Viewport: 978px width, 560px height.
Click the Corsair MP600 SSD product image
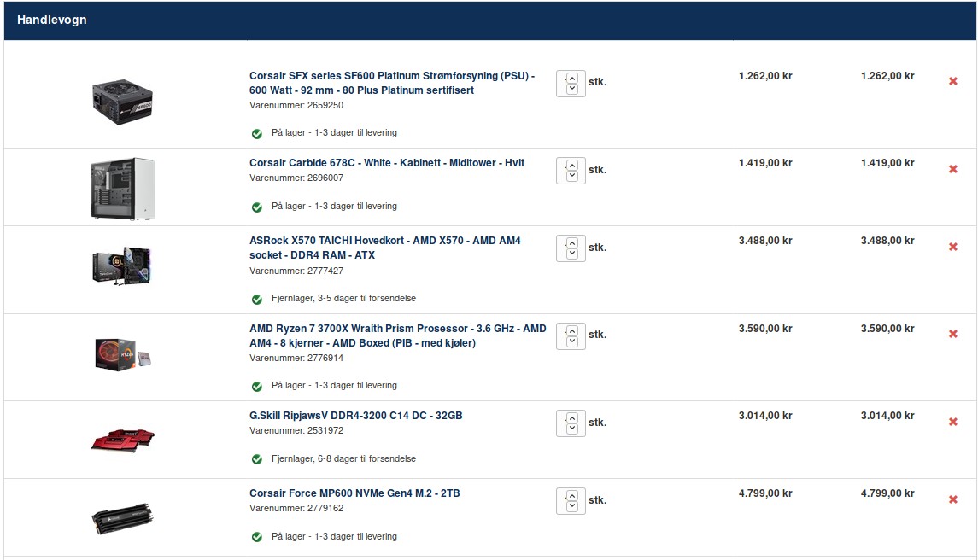click(122, 518)
